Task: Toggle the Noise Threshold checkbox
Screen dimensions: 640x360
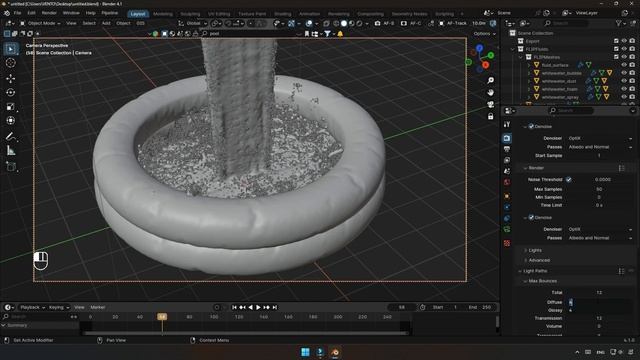Action: pos(569,180)
